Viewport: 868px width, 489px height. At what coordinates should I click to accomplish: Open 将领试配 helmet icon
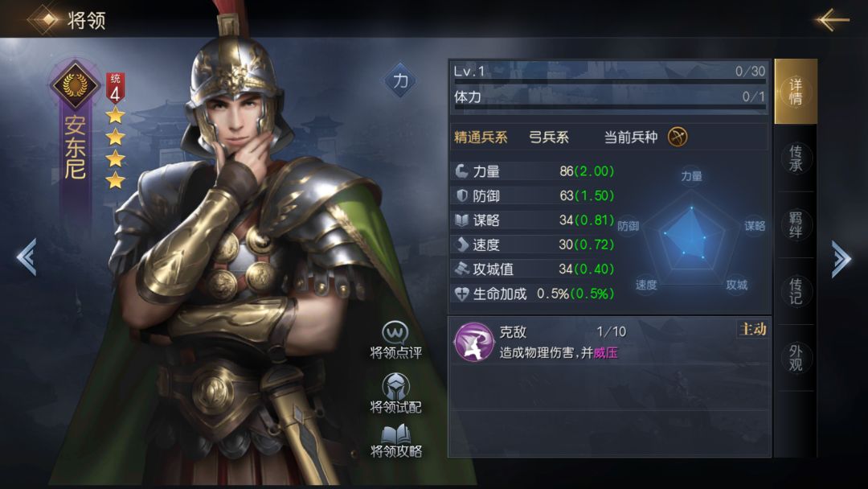(x=395, y=386)
